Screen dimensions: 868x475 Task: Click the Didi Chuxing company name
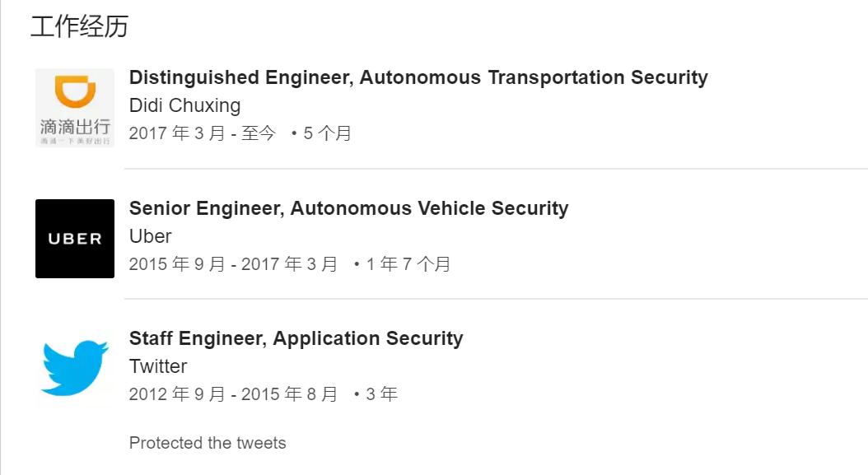(185, 105)
